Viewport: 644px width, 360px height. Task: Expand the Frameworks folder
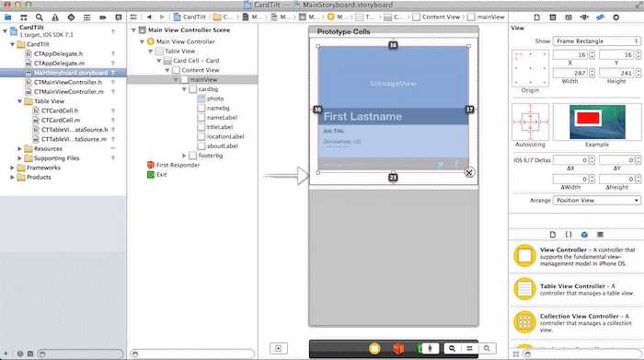click(12, 168)
